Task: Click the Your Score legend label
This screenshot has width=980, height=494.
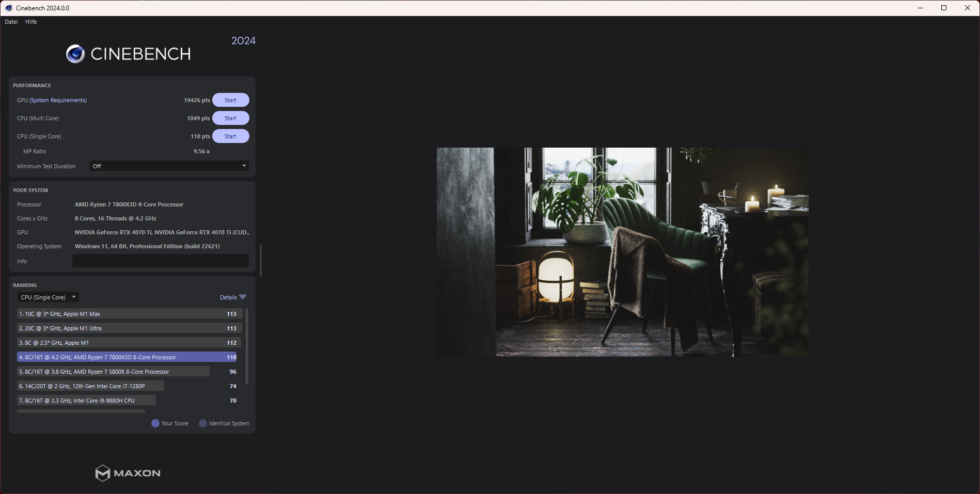Action: tap(175, 423)
